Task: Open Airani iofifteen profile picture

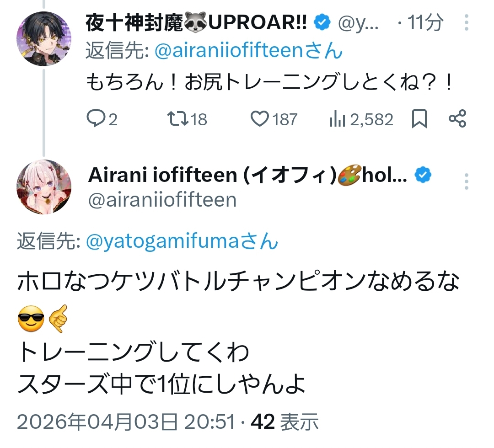Action: 44,186
